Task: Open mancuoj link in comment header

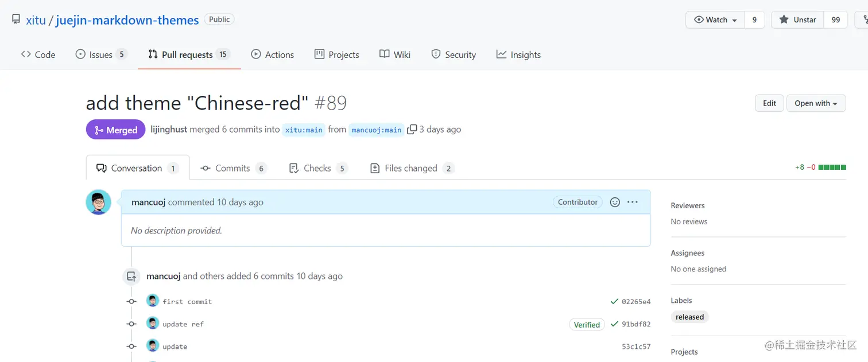Action: tap(149, 202)
